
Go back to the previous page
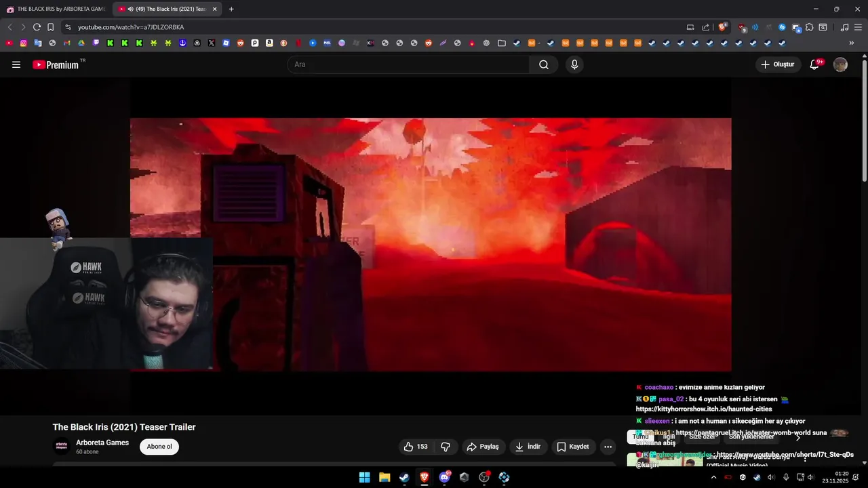(x=9, y=27)
